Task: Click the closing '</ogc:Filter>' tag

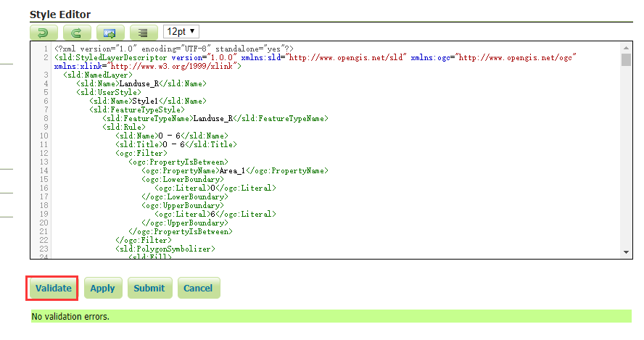Action: point(144,240)
